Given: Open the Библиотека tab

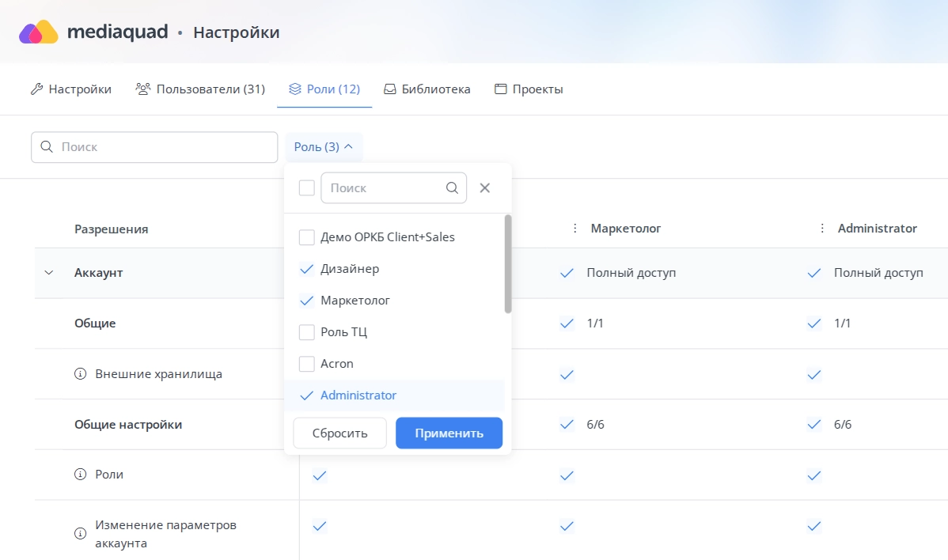Looking at the screenshot, I should click(x=427, y=89).
